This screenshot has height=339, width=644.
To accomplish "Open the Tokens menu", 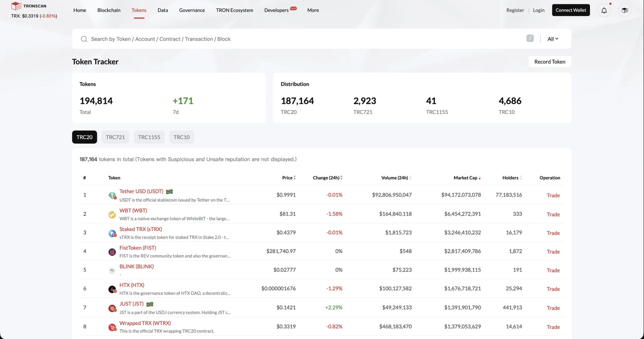I will coord(139,10).
